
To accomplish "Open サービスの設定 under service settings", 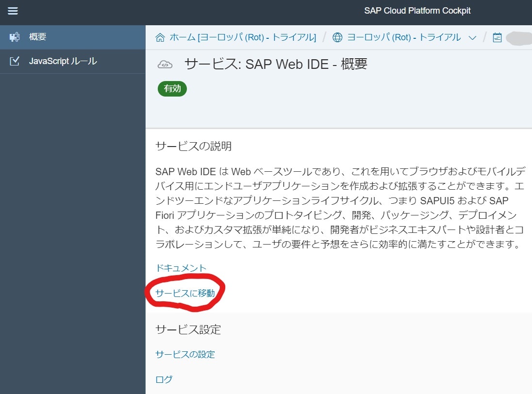I will tap(184, 355).
